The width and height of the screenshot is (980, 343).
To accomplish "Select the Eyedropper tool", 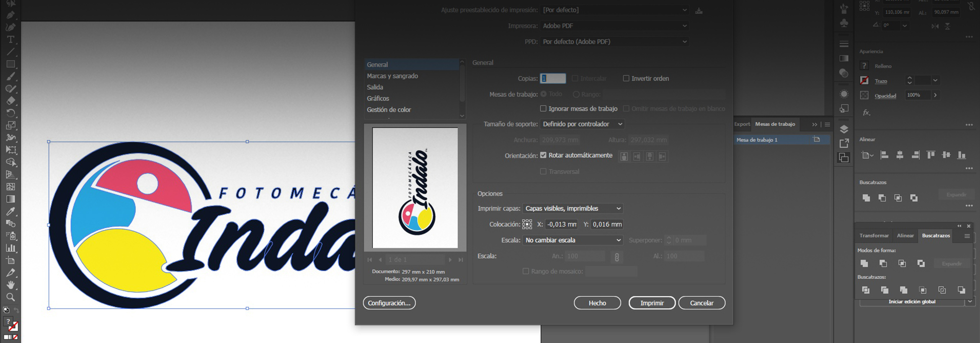I will click(x=11, y=211).
